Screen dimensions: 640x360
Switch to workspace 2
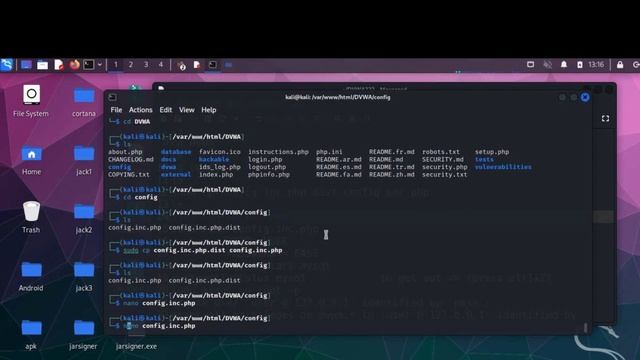click(131, 65)
